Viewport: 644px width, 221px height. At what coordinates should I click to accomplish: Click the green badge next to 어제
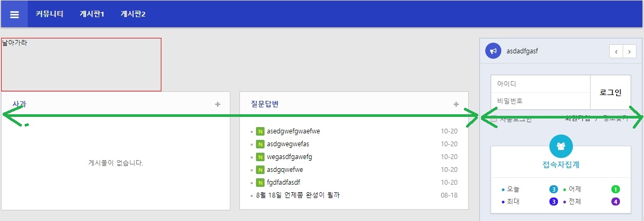(x=616, y=190)
